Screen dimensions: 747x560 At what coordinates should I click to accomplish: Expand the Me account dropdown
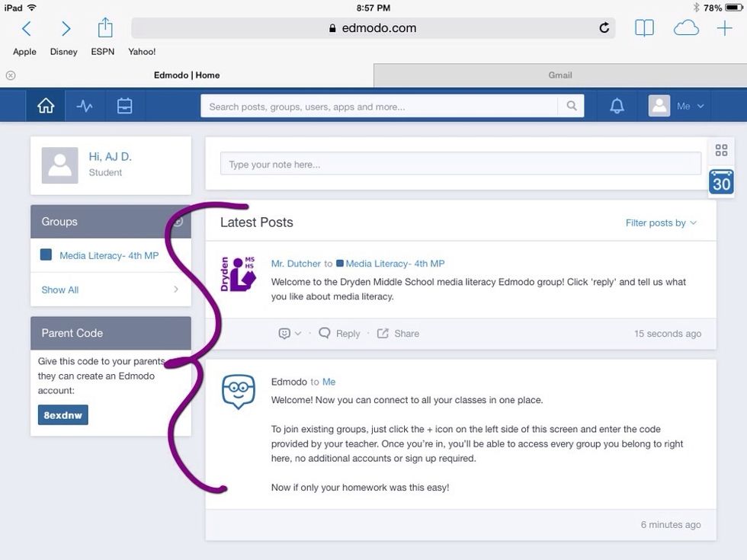click(684, 106)
